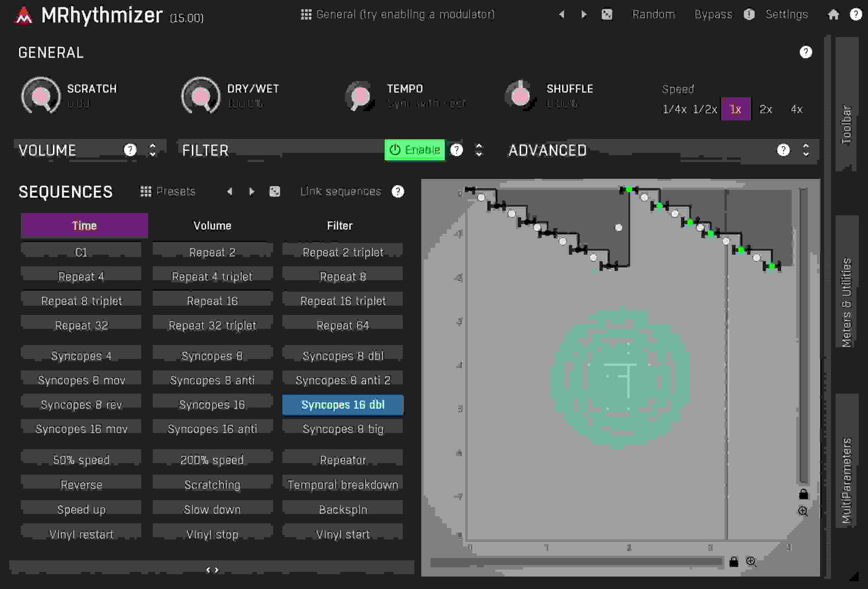The height and width of the screenshot is (589, 868).
Task: Open the help question mark icon top right
Action: pos(855,14)
